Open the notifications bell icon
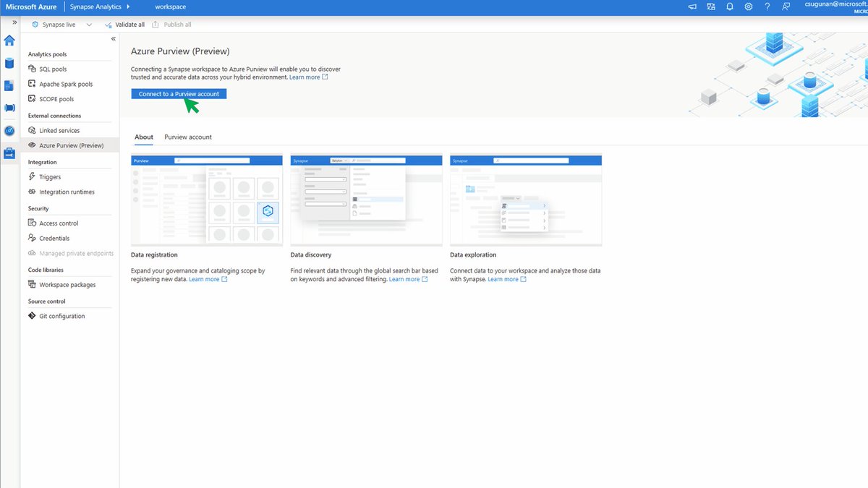 tap(730, 7)
